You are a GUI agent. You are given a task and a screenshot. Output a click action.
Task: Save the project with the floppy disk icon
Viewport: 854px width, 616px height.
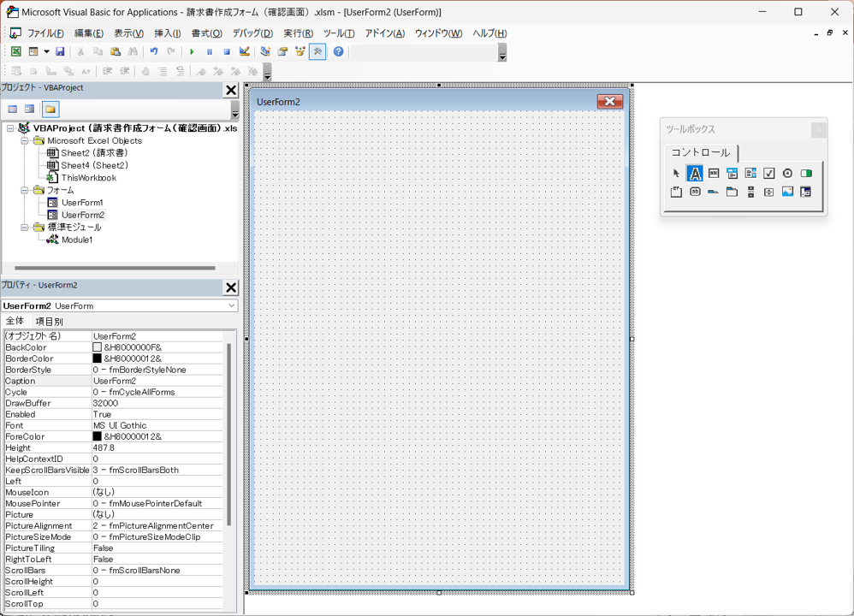(x=60, y=52)
